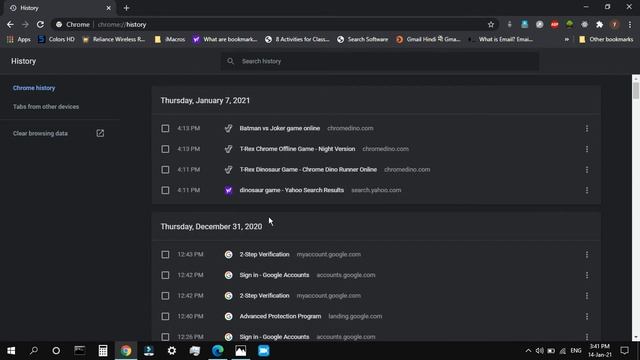
Task: Open Photos app from taskbar
Action: tap(241, 351)
